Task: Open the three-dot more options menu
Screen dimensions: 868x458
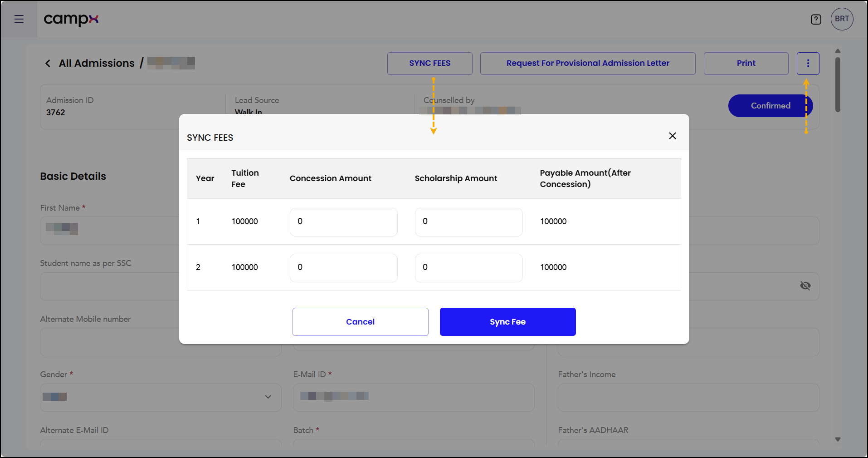Action: (x=808, y=64)
